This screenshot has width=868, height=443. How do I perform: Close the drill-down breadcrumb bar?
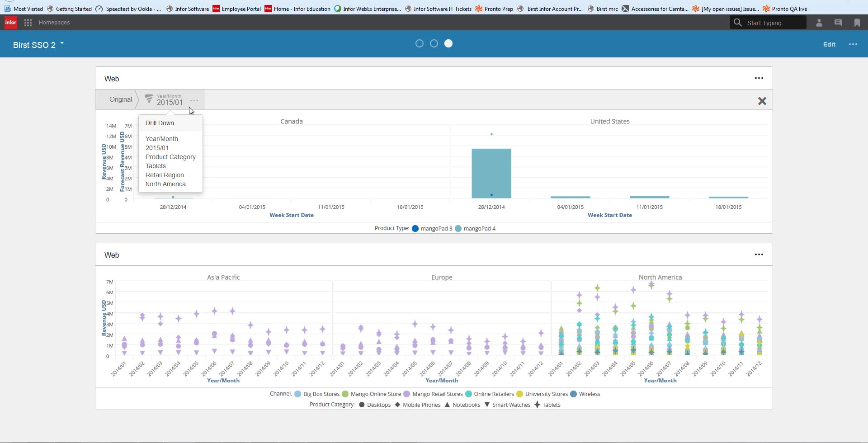coord(762,101)
